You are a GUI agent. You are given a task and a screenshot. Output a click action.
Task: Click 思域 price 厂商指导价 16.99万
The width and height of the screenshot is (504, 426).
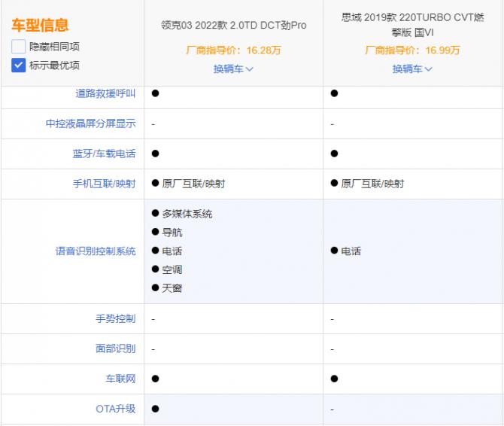[412, 50]
